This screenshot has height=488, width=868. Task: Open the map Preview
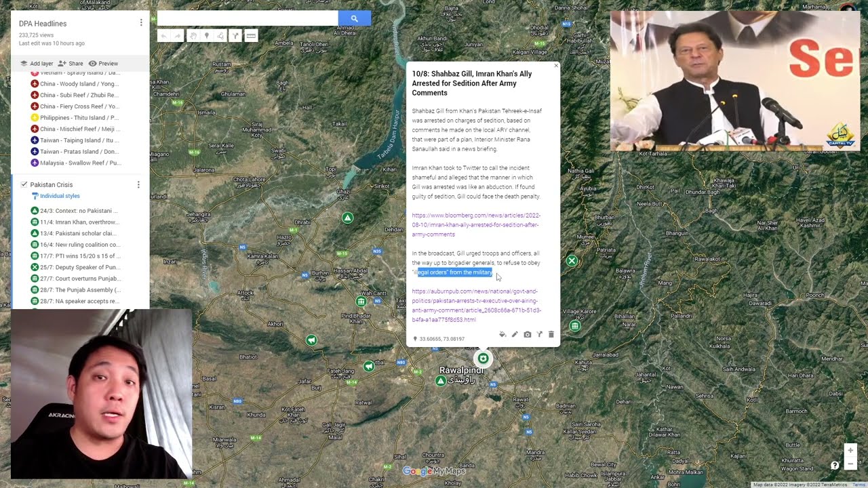pyautogui.click(x=103, y=64)
